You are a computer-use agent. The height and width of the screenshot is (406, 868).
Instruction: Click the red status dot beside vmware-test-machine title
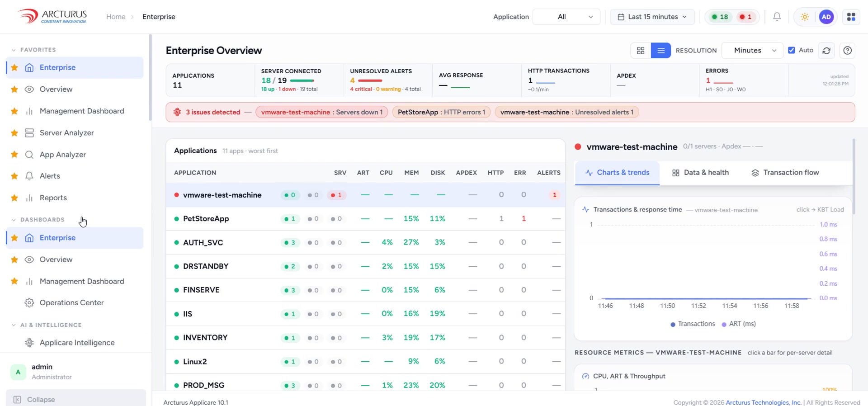(x=578, y=146)
